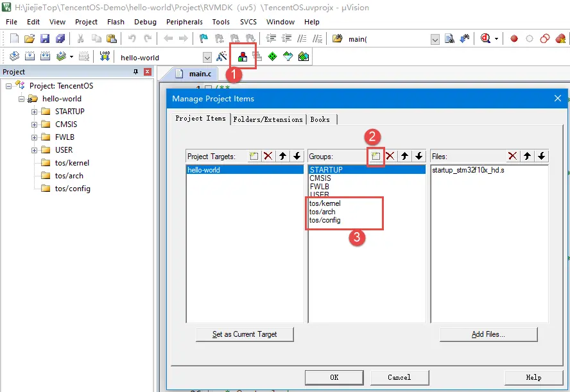570x392 pixels.
Task: Click the Manage Project Items colored blocks icon
Action: point(243,56)
